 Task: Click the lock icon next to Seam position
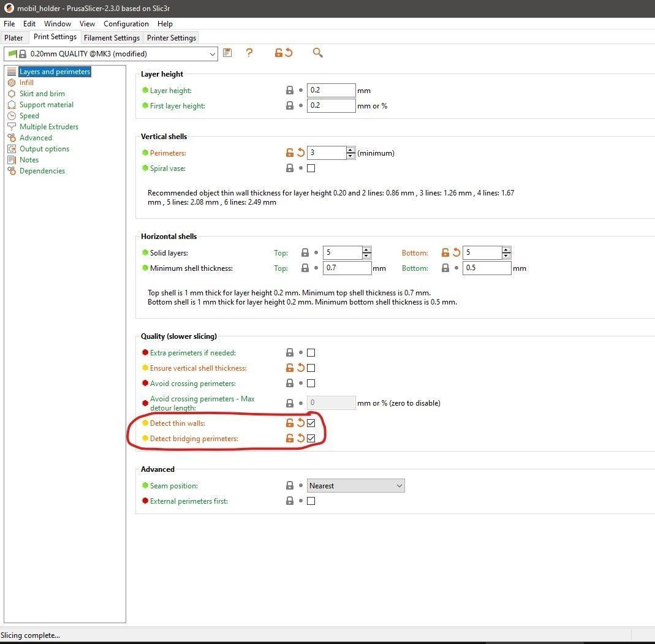tap(289, 486)
